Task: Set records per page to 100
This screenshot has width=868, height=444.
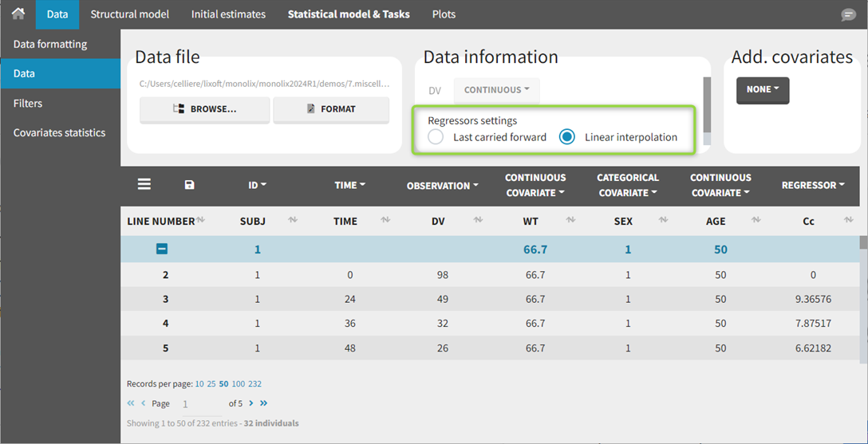Action: tap(238, 384)
